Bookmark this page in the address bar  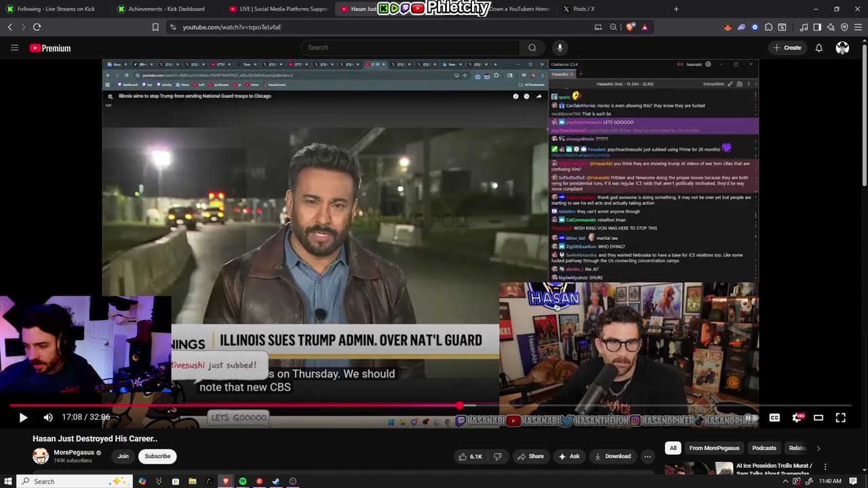(155, 27)
